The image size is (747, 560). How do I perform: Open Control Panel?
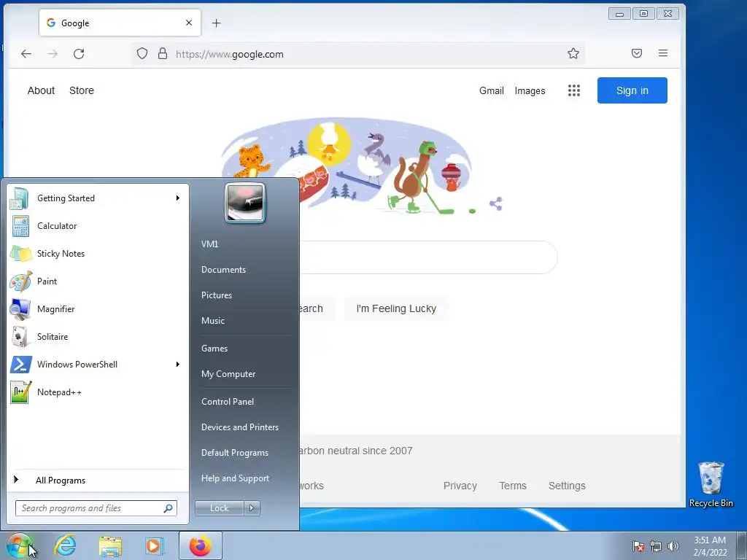click(x=228, y=402)
